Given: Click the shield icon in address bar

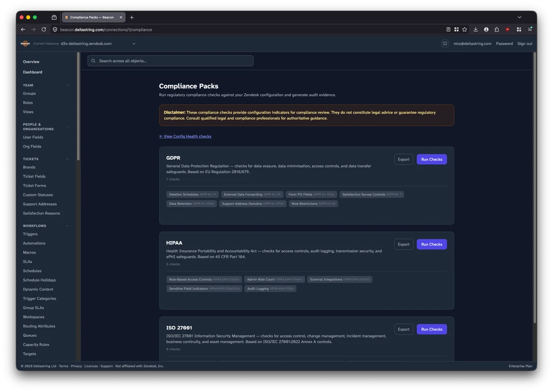Looking at the screenshot, I should click(x=55, y=30).
